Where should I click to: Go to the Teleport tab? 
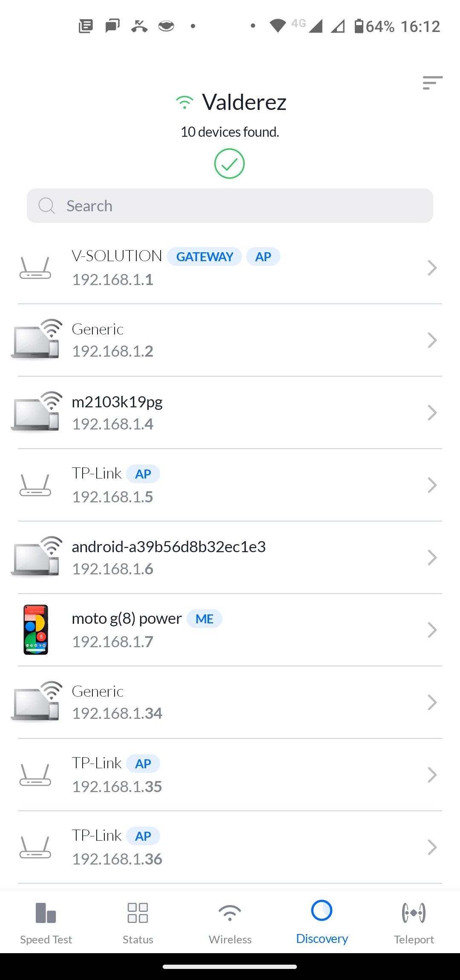[414, 921]
